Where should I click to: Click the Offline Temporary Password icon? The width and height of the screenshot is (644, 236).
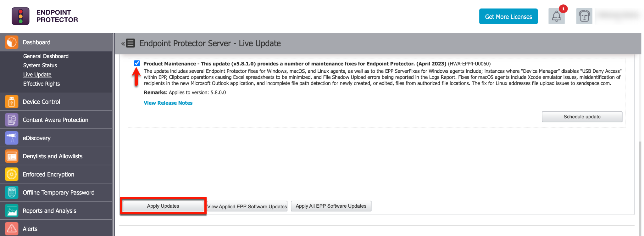(x=12, y=193)
